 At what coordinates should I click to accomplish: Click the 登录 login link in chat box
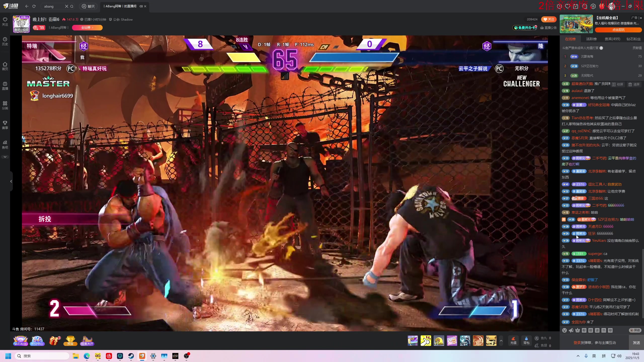click(577, 343)
